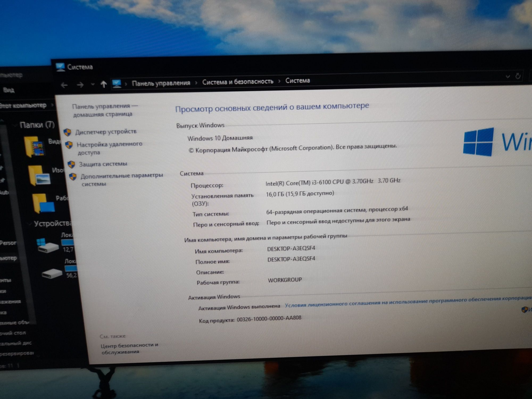Select 'Windows 10 Домашняя' edition text
532x399 pixels.
click(220, 138)
